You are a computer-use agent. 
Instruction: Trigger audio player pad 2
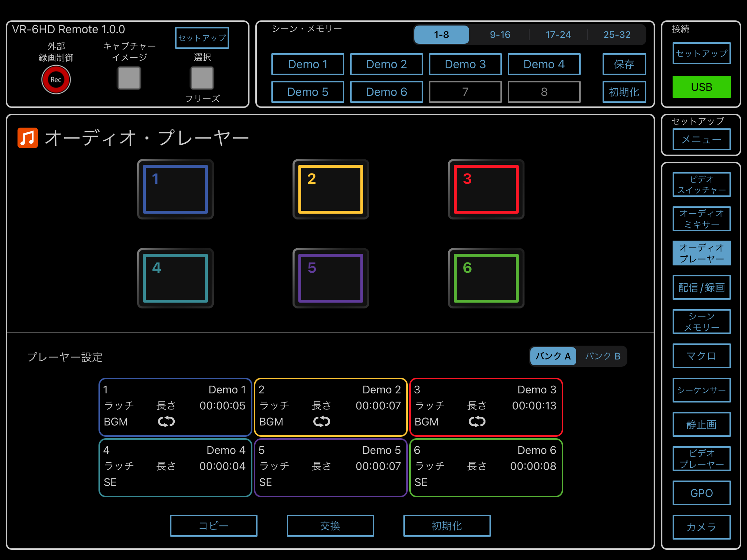[x=331, y=189]
